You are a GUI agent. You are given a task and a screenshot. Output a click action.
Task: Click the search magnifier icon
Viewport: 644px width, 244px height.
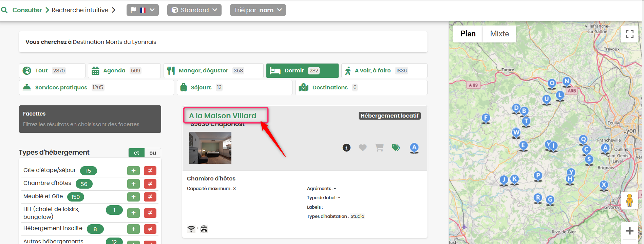coord(4,10)
